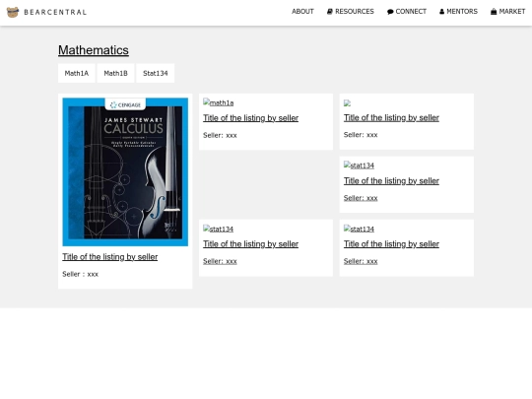The image size is (532, 399).
Task: Open listing title in the bottom center stat134 card
Action: point(251,244)
